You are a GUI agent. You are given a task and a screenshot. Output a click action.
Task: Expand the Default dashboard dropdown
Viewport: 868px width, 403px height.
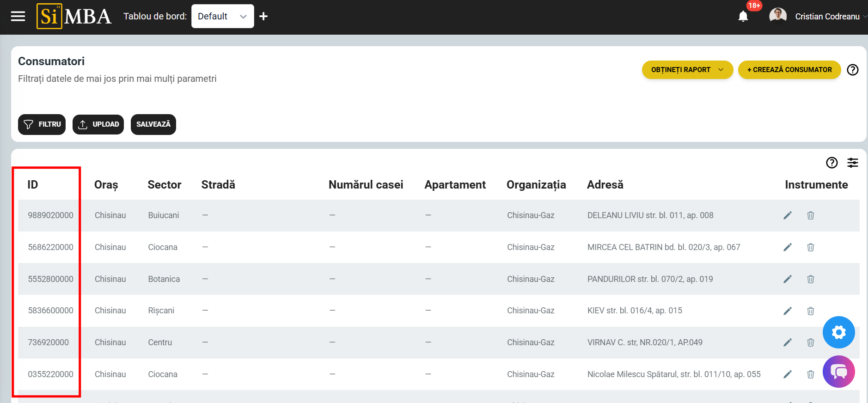pyautogui.click(x=222, y=17)
